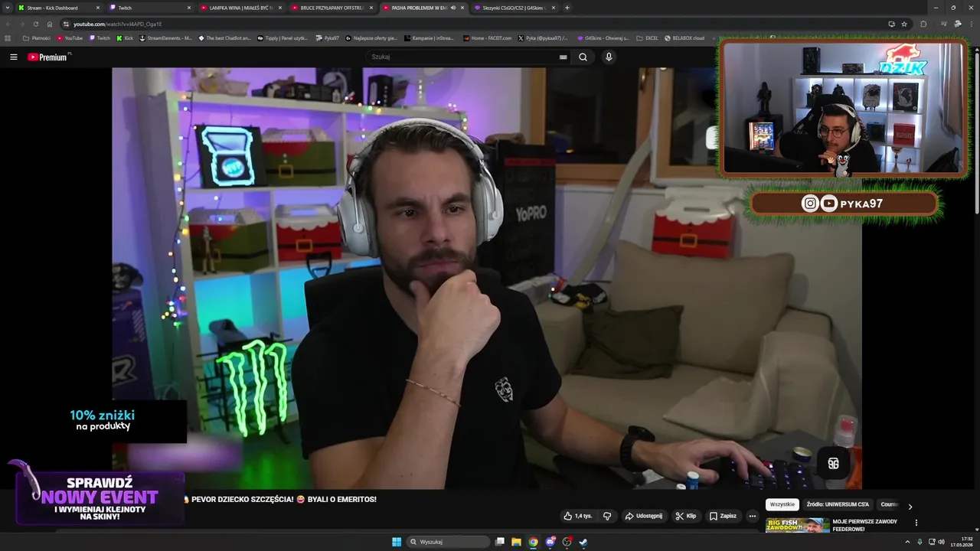Screen dimensions: 980x551
Task: Open the Płatności bookmarks folder
Action: pos(37,37)
